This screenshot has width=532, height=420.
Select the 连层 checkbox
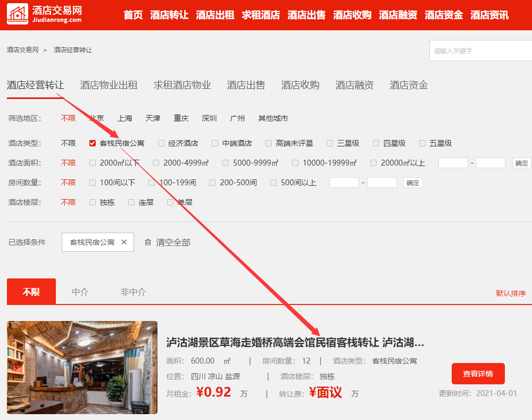131,202
